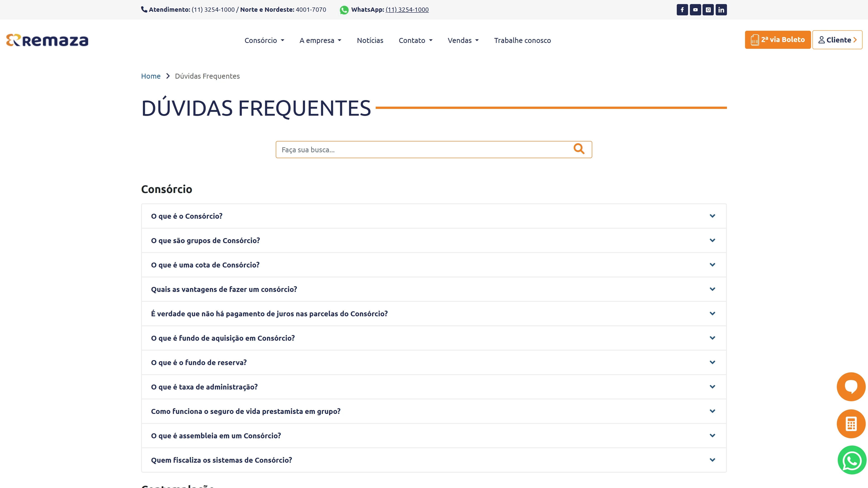The height and width of the screenshot is (488, 868).
Task: Click the Faça sua busca search field
Action: (434, 150)
